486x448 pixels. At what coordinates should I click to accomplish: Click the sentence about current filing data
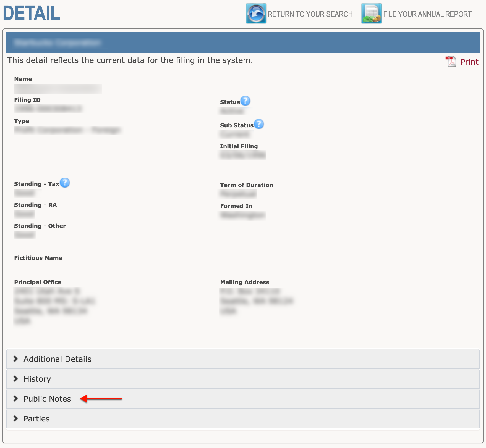click(130, 60)
